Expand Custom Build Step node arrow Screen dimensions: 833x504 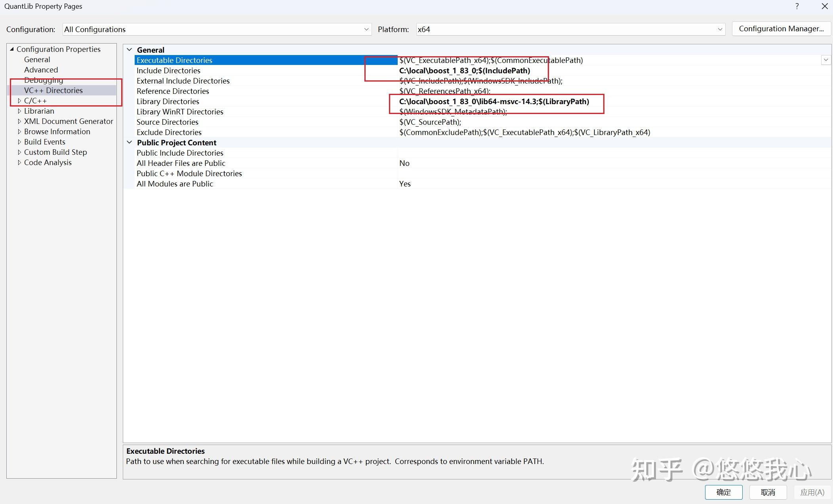click(x=19, y=152)
